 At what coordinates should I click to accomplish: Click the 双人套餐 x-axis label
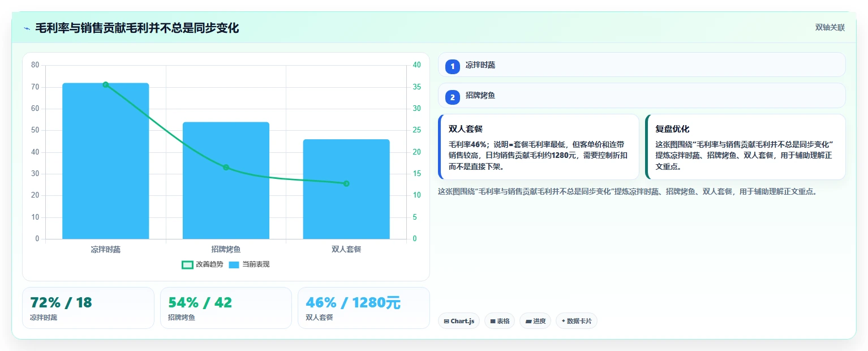coord(346,249)
